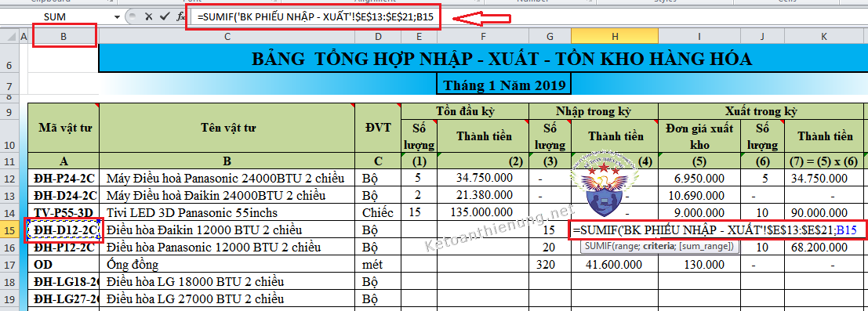Select column header I
Viewport: 868px width, 311px height.
699,37
